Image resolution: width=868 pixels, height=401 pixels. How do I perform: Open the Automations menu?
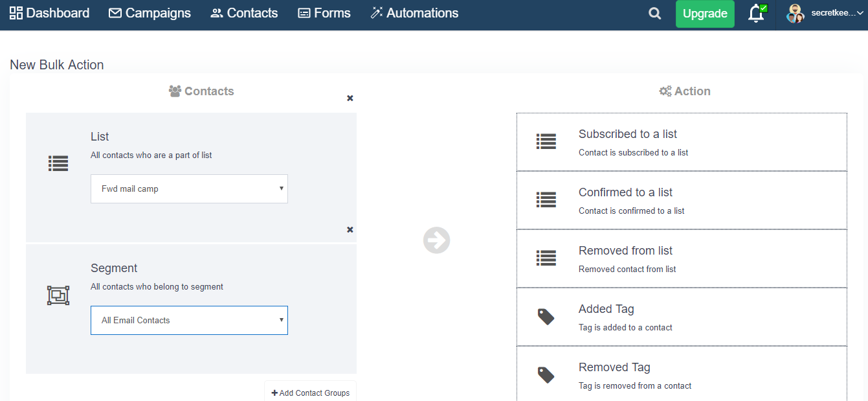click(x=414, y=13)
